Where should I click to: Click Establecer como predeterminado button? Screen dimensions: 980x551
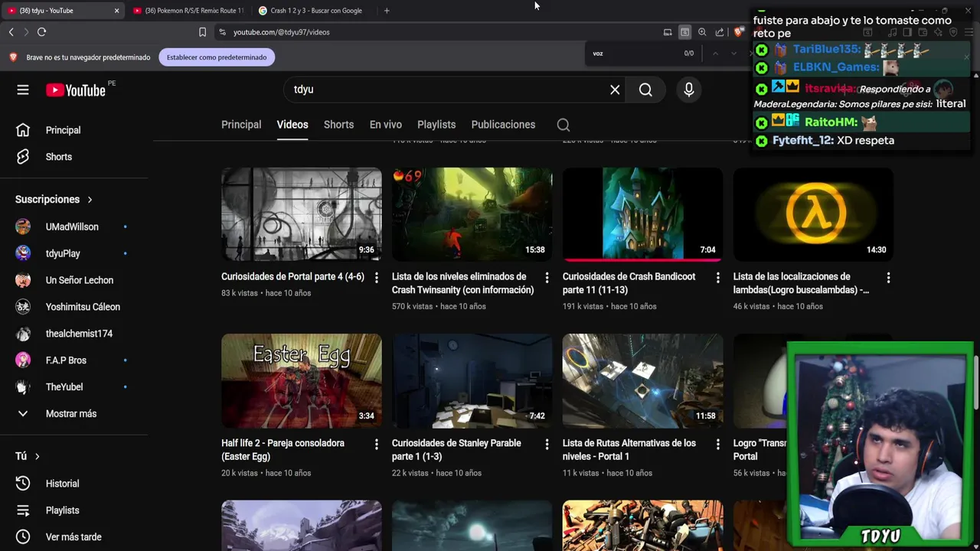[217, 57]
